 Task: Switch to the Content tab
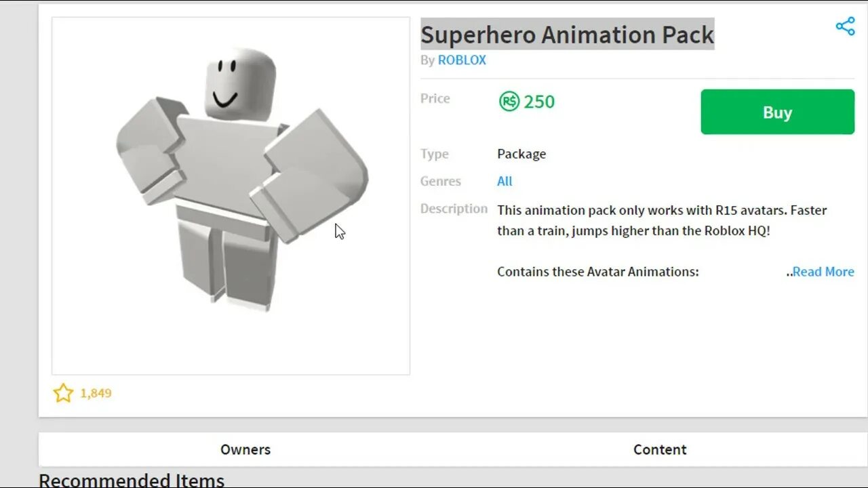point(660,449)
